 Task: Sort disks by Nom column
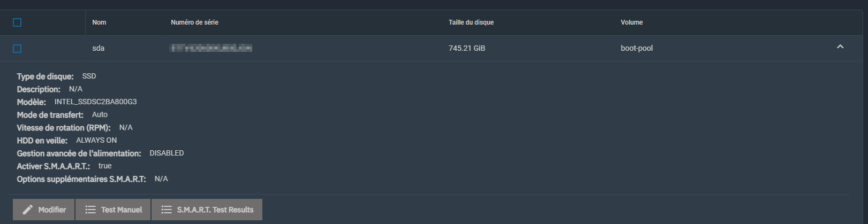[x=99, y=22]
